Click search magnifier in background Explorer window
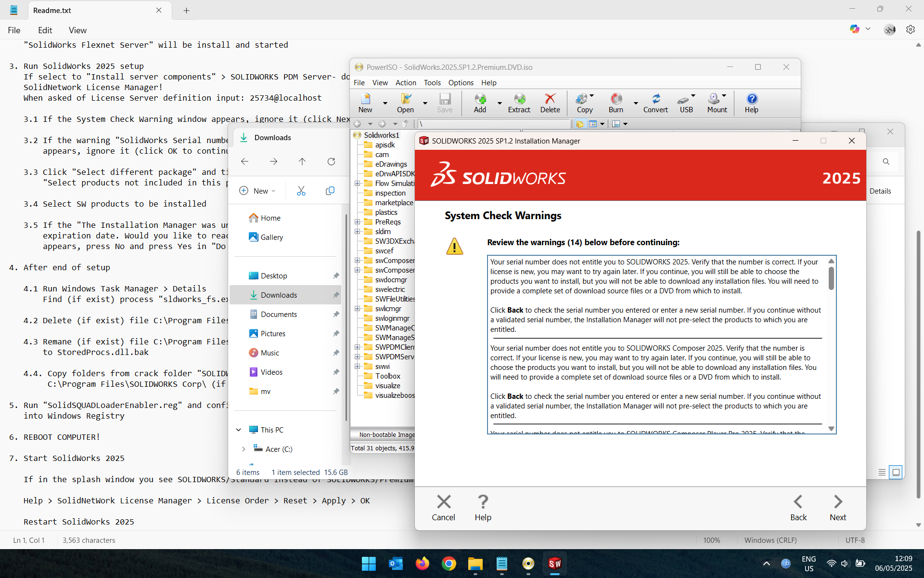This screenshot has width=924, height=578. coord(886,162)
